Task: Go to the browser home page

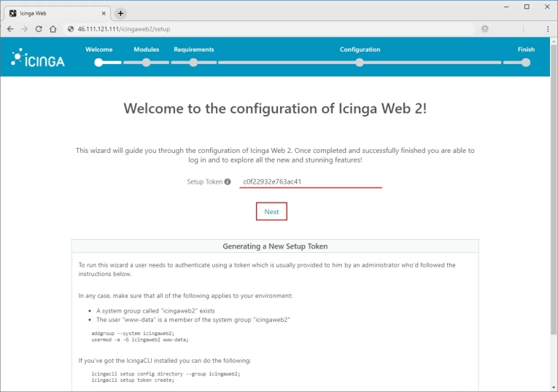Action: 53,28
